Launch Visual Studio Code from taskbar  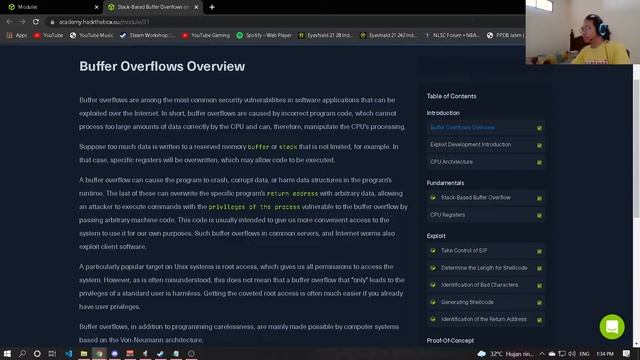pos(69,353)
